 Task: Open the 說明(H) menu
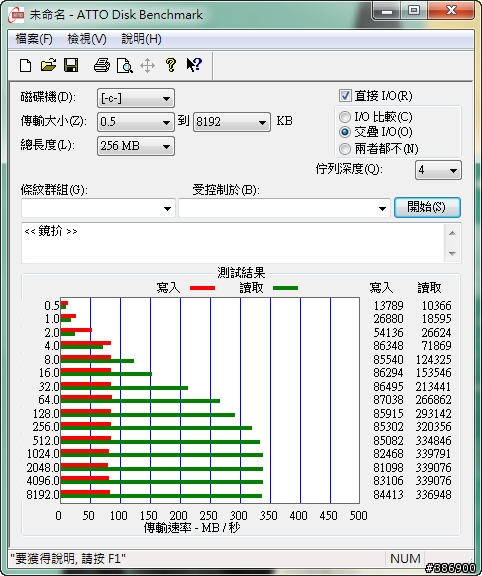click(x=141, y=39)
